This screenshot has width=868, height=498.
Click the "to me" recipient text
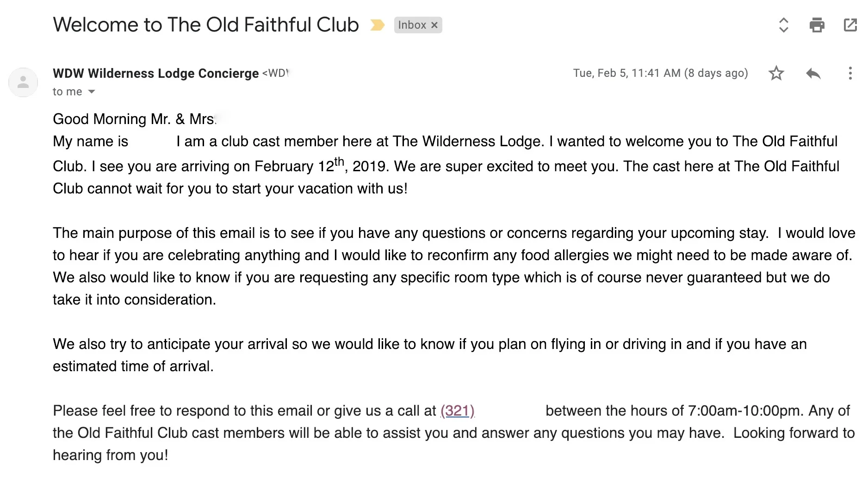coord(67,92)
